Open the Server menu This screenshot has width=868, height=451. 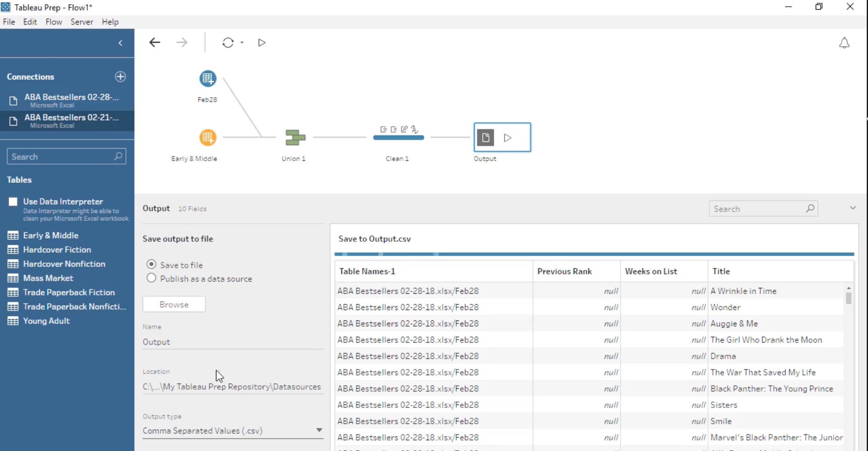82,22
